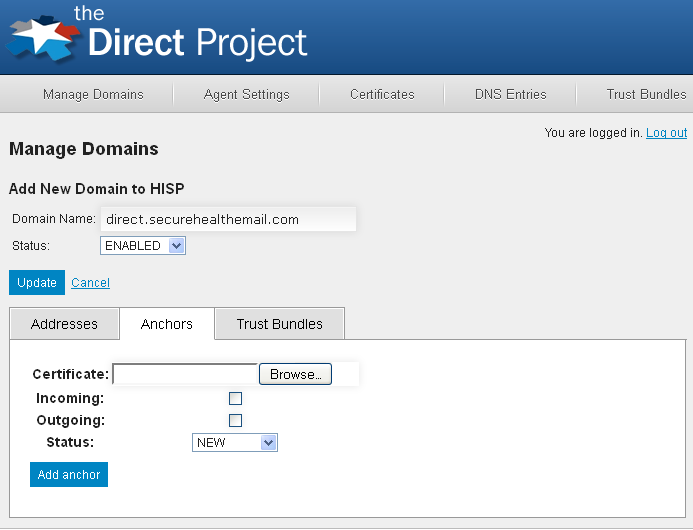This screenshot has width=693, height=530.
Task: Switch to the Addresses tab
Action: tap(65, 324)
